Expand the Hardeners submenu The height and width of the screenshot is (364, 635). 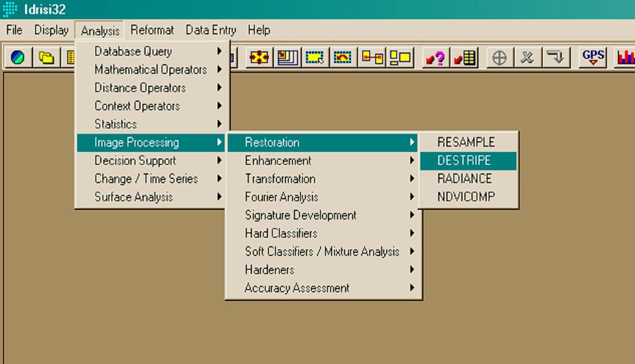[x=322, y=270]
